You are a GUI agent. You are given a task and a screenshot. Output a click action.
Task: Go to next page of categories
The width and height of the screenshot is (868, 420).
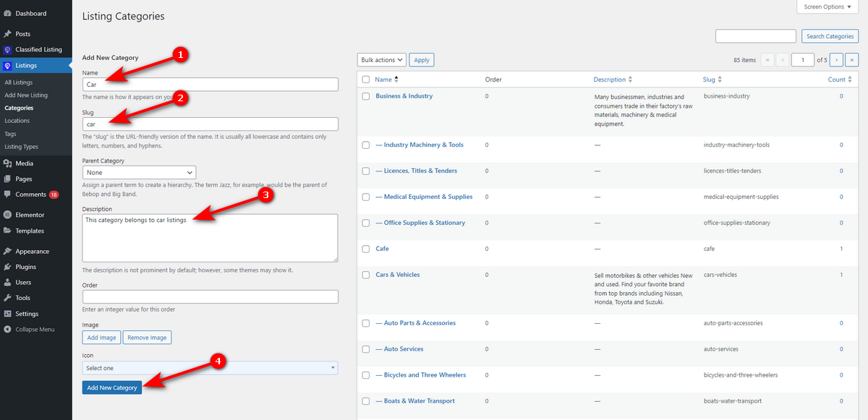836,60
